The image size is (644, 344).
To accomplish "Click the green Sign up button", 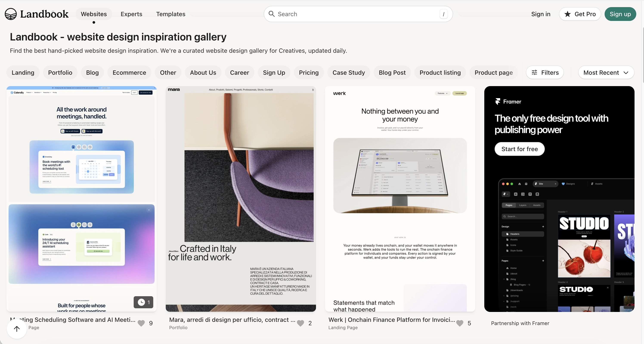I will [x=620, y=14].
